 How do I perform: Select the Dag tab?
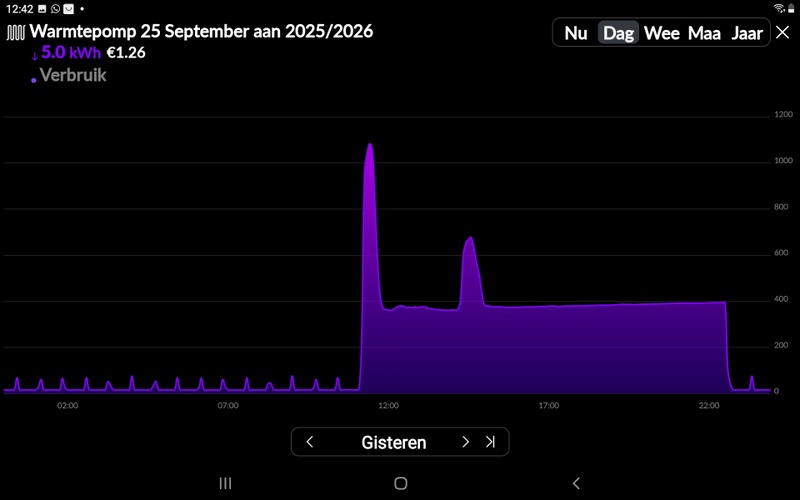point(618,33)
